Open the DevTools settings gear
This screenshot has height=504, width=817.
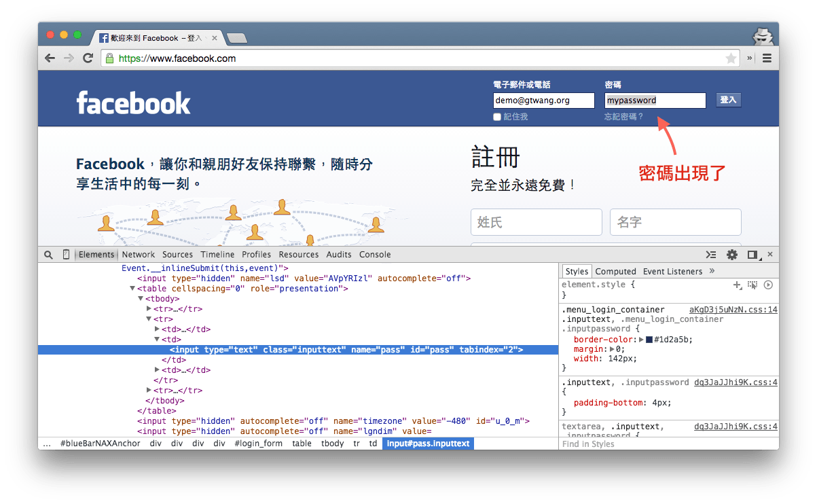coord(731,254)
